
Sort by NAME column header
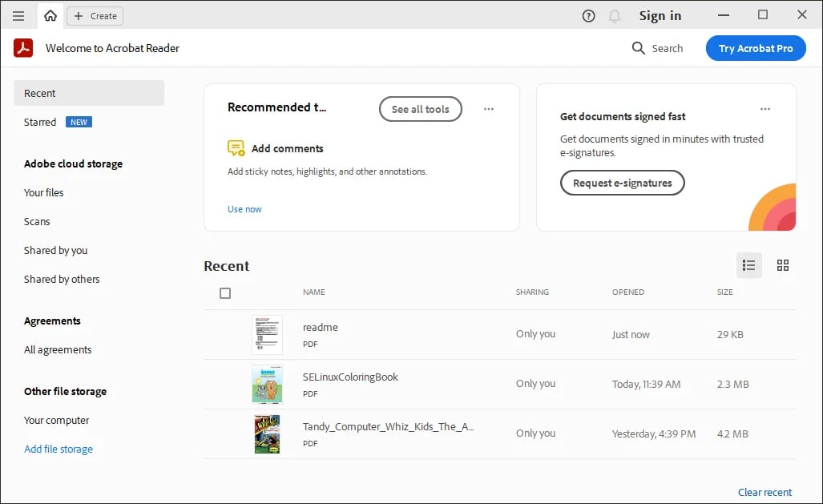point(314,292)
